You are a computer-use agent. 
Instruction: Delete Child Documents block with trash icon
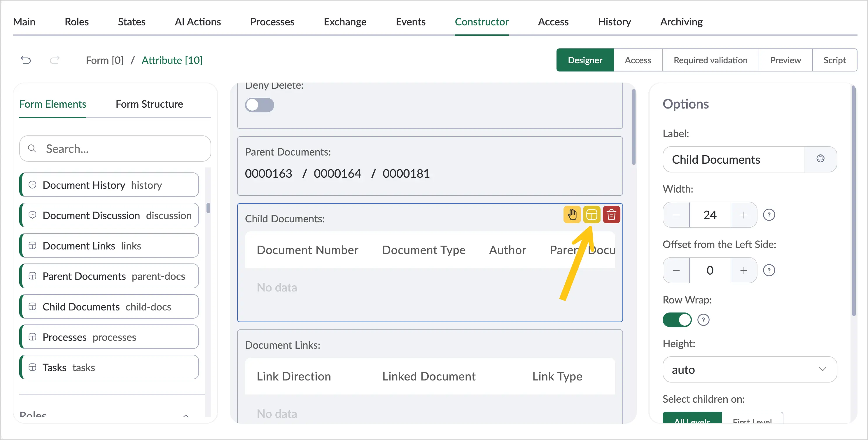pos(611,214)
